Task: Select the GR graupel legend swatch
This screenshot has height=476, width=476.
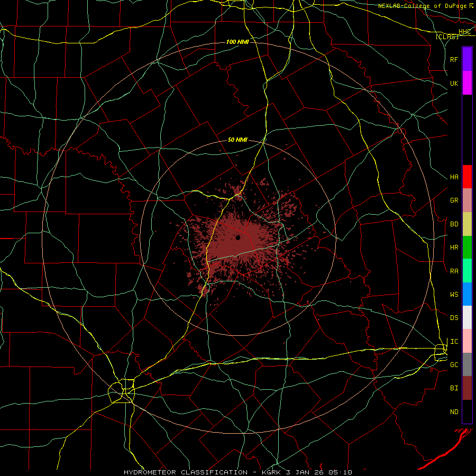Action: pyautogui.click(x=467, y=200)
